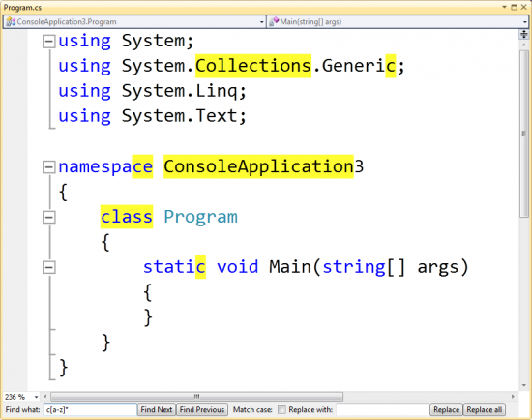This screenshot has height=420, width=532.
Task: Collapse the static void Main method
Action: [49, 267]
